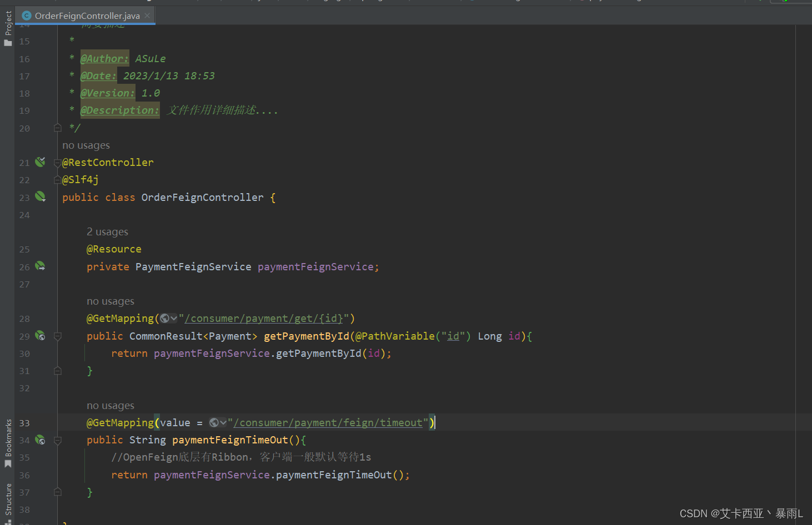
Task: Open the URL globe dropdown on line 33 mapping
Action: (x=218, y=423)
